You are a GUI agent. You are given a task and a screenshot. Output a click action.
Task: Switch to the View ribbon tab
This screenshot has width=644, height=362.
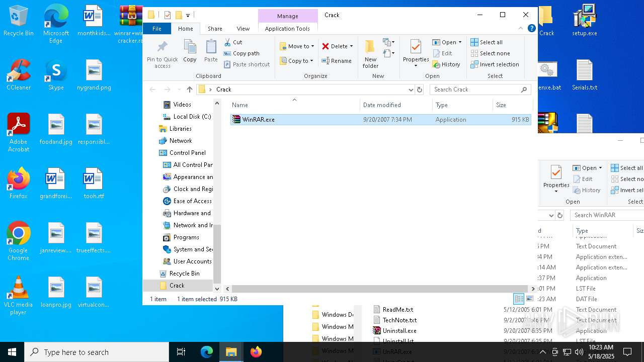click(x=243, y=29)
